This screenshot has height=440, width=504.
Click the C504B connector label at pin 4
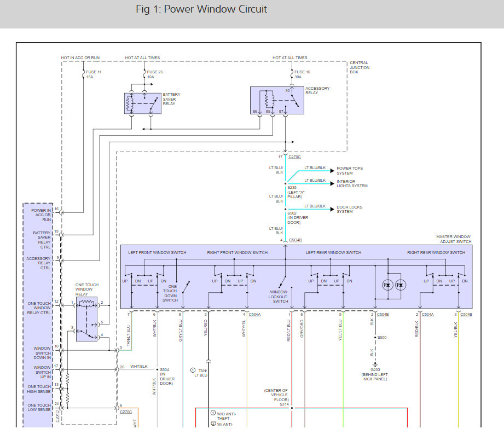pos(296,240)
